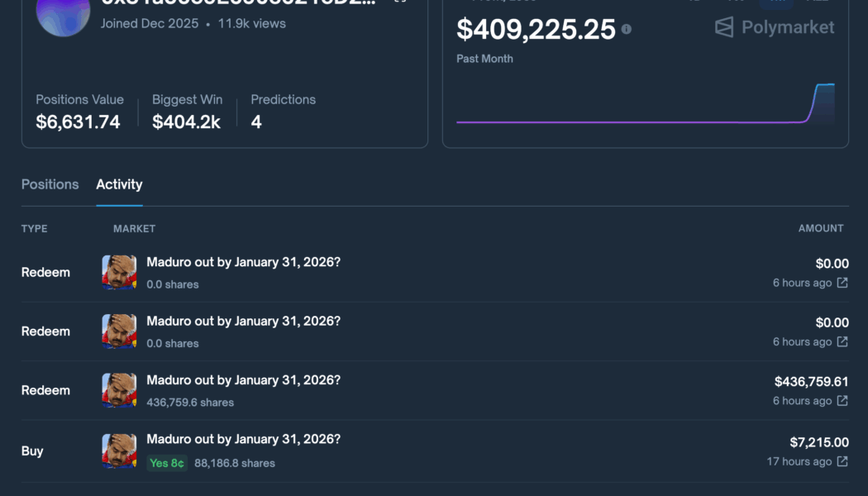Screen dimensions: 868x496
Task: Open external link on the first Redeem row
Action: coord(842,282)
